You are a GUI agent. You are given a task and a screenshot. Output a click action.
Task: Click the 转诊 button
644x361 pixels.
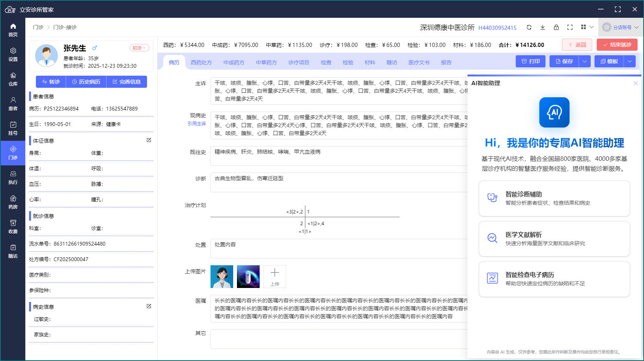[51, 82]
